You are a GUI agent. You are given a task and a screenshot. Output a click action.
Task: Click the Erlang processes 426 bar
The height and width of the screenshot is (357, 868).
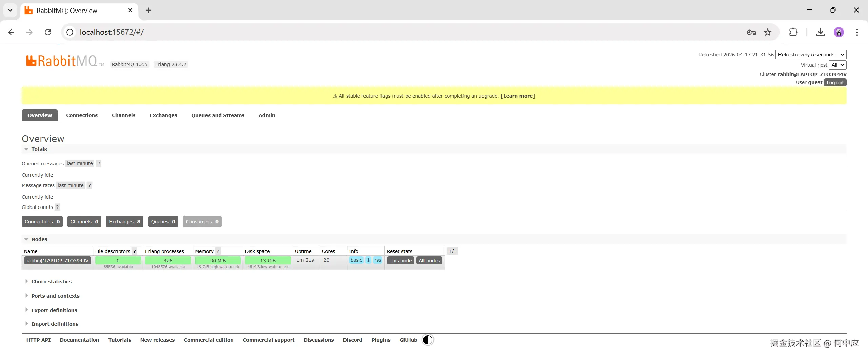click(x=168, y=261)
